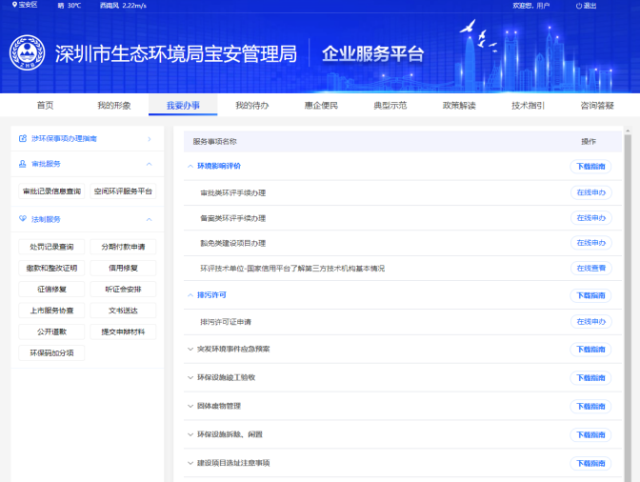Collapse the 审批服务 sidebar section
Viewport: 640px width, 482px height.
pos(149,163)
